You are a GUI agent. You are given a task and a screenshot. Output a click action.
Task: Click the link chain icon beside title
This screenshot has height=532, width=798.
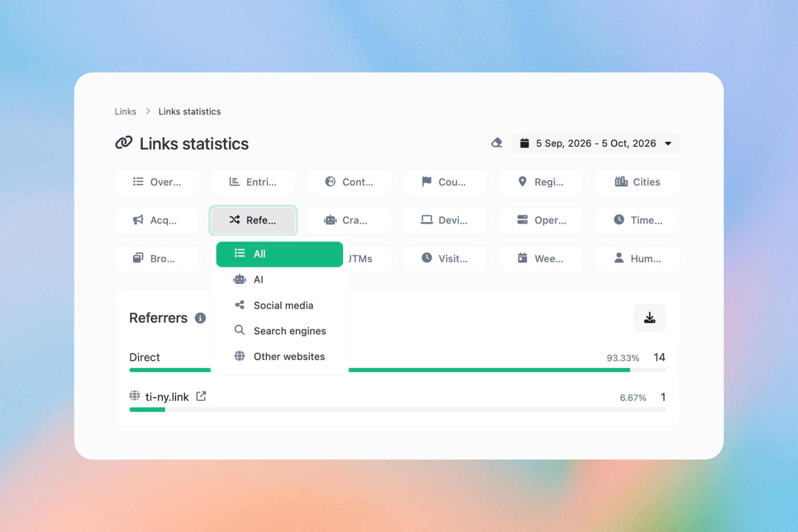(x=124, y=143)
